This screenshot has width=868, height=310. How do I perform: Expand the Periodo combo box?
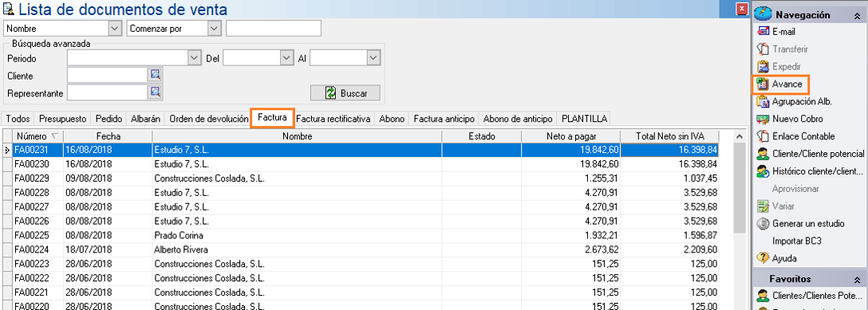coord(194,57)
